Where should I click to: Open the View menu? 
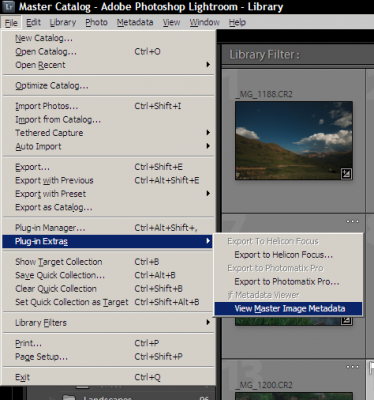[x=171, y=22]
